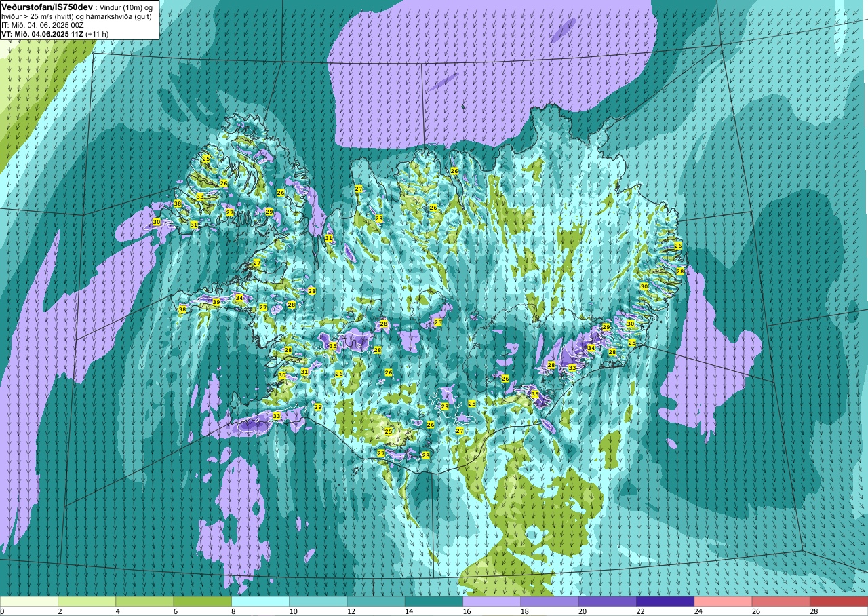This screenshot has width=868, height=616.
Task: Pick the 10–12 m/s aqua legend swatch
Action: tap(318, 601)
